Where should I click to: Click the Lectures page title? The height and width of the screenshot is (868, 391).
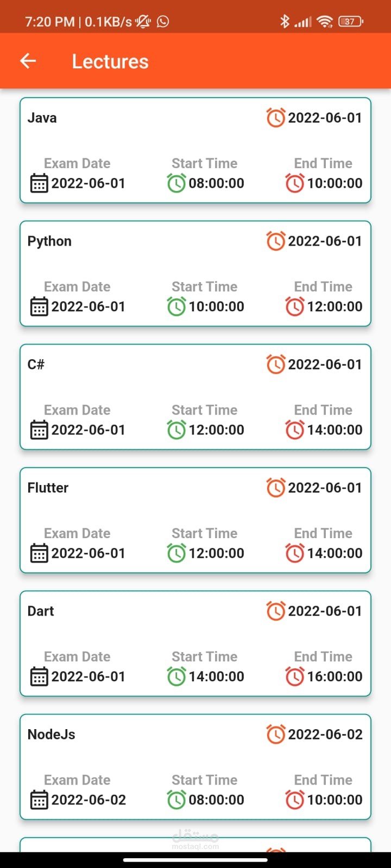[x=110, y=61]
